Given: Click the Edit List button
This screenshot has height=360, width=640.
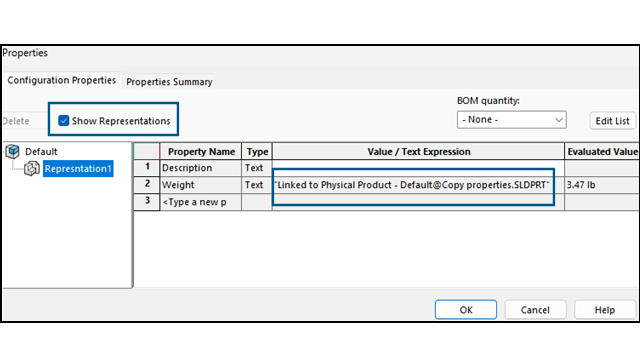Looking at the screenshot, I should pos(612,121).
